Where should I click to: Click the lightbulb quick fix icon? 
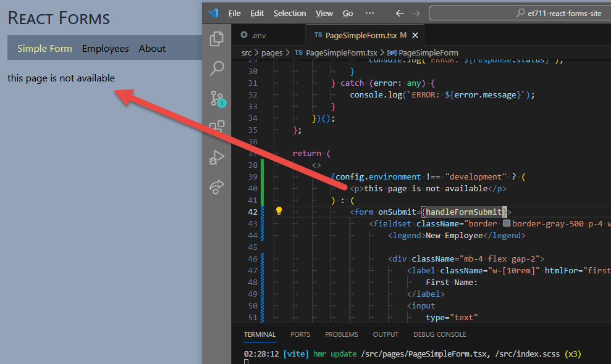[279, 210]
